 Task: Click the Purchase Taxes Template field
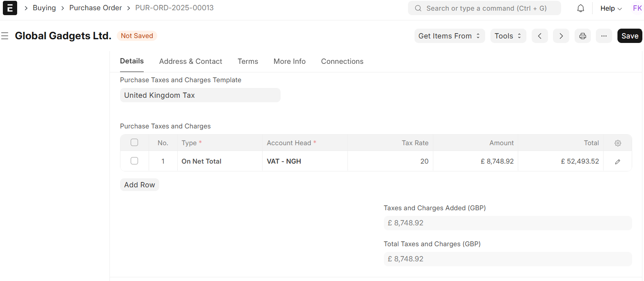(x=200, y=95)
